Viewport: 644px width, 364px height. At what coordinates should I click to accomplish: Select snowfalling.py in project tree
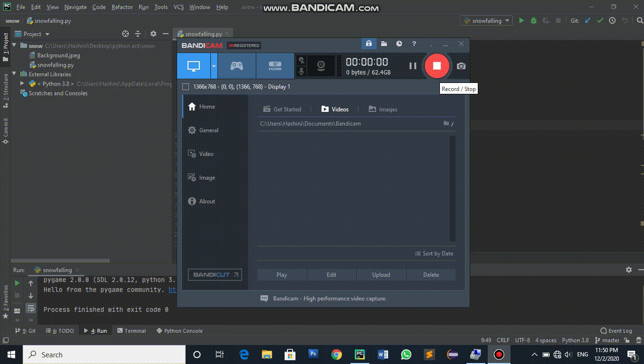(x=52, y=65)
